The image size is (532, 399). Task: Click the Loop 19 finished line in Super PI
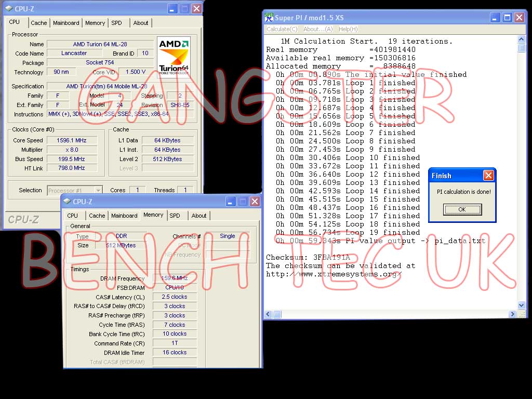click(x=348, y=233)
